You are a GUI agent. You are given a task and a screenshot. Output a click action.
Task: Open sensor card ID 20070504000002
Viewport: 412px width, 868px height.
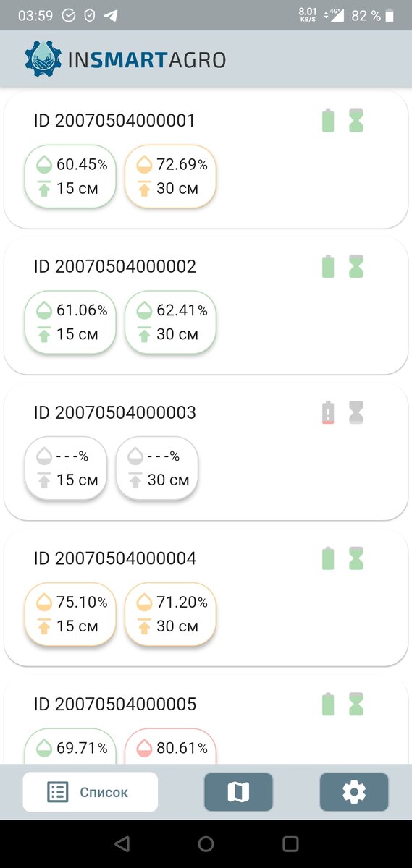point(206,305)
